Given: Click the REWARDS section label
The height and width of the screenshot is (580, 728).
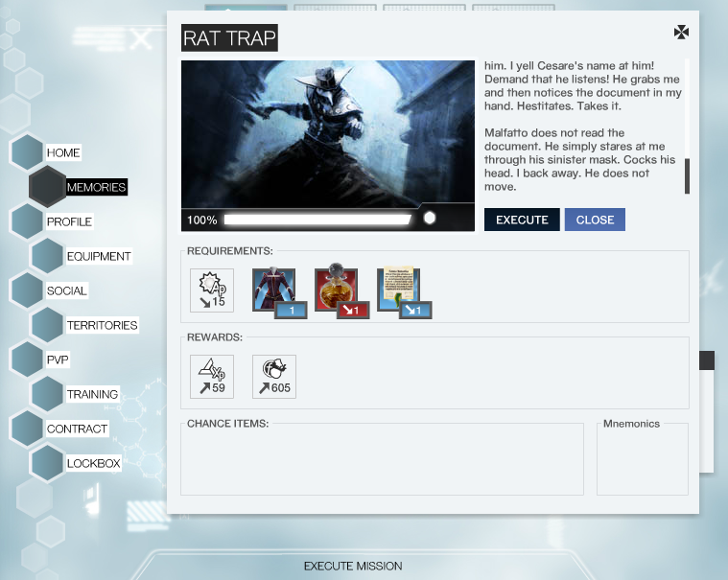Looking at the screenshot, I should tap(215, 337).
